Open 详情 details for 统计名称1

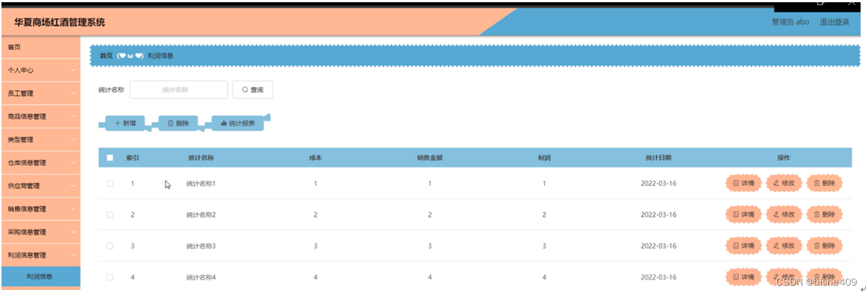(x=743, y=183)
